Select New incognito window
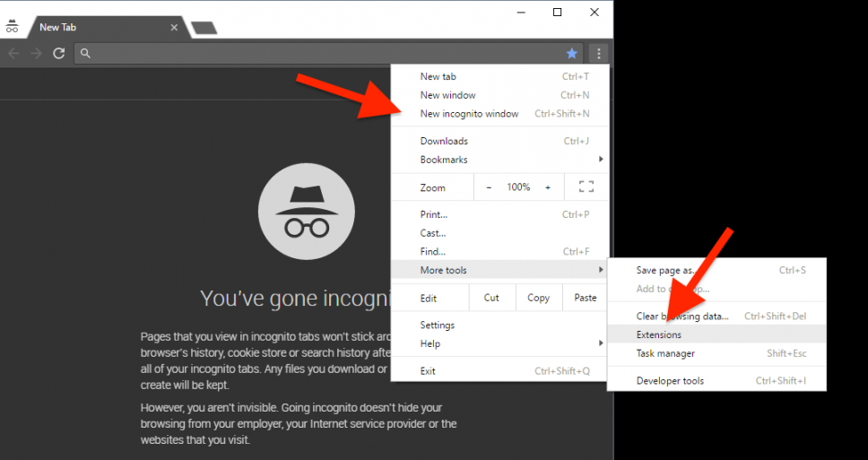868x460 pixels. (x=469, y=114)
